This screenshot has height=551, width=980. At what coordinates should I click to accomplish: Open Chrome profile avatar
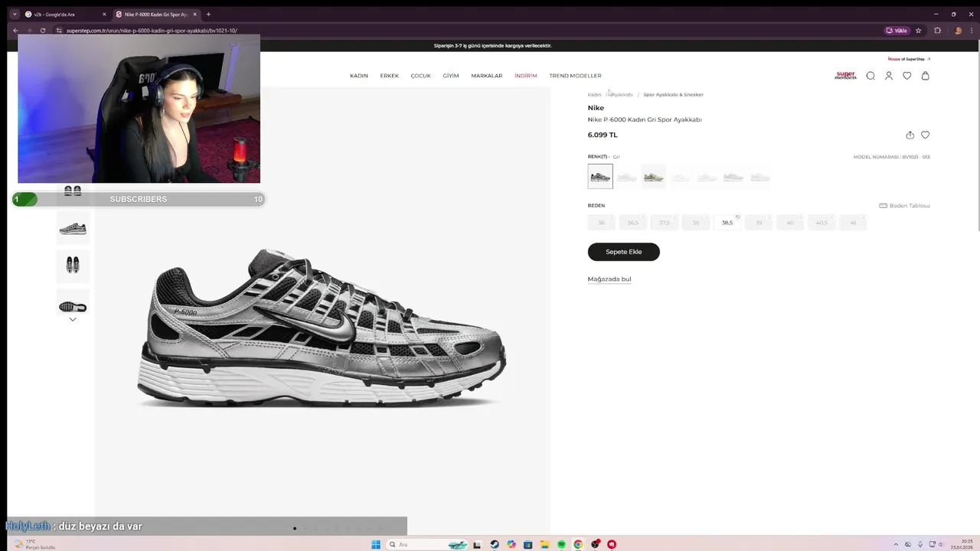click(958, 31)
